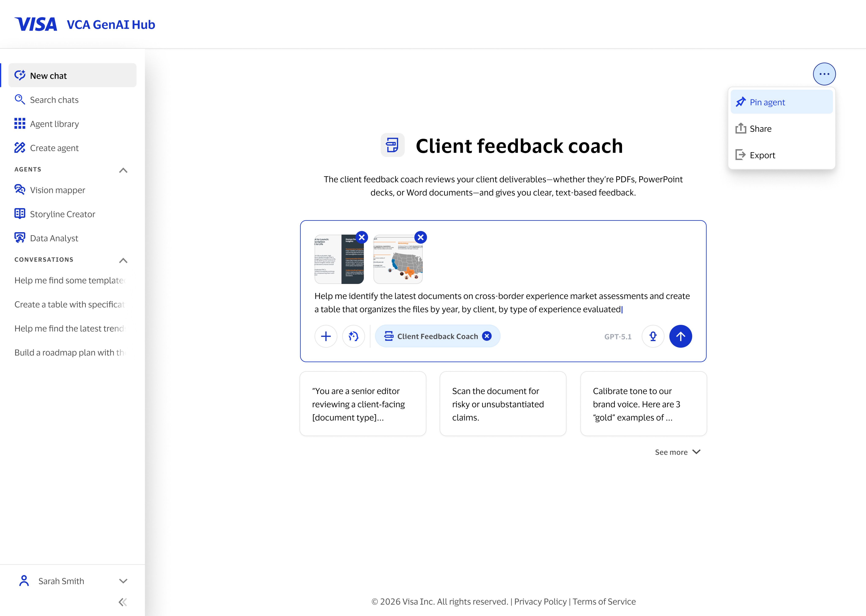Click the three-dots more options button

point(824,74)
